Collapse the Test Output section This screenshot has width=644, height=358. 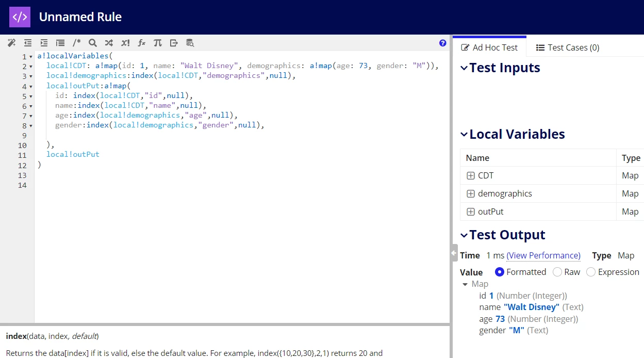tap(464, 235)
